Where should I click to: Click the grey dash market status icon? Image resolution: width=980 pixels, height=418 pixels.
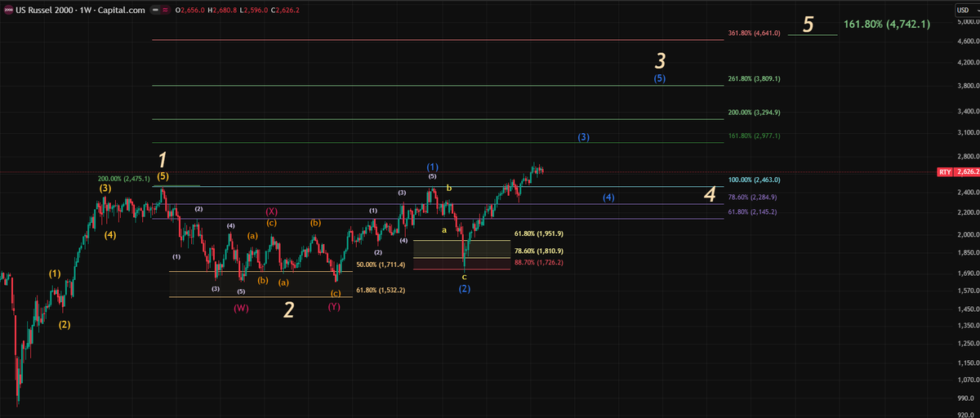[x=154, y=10]
